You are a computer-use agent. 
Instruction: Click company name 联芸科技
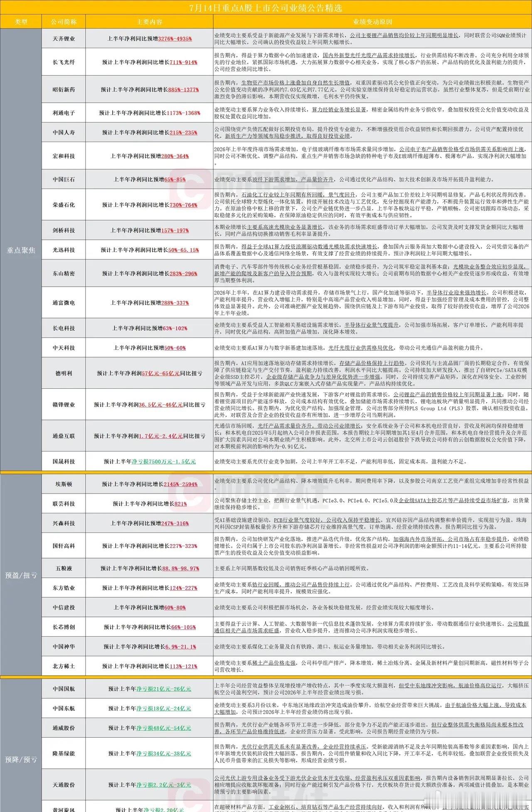pos(64,504)
